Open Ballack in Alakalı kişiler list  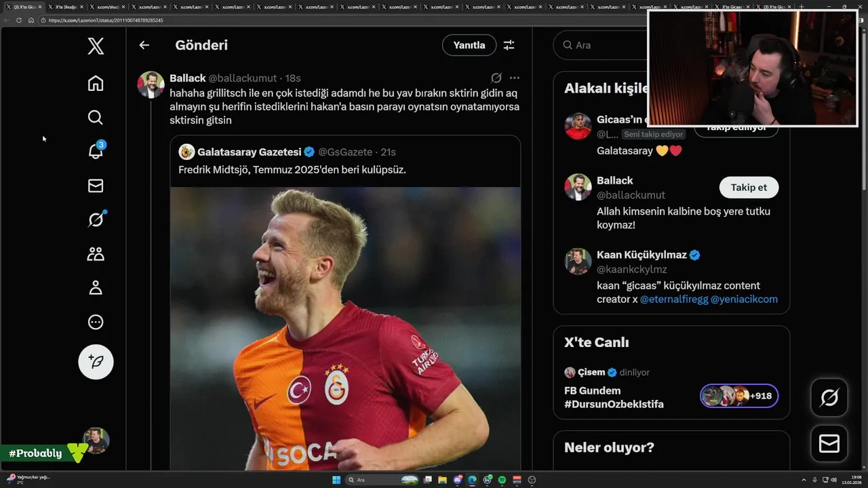(x=614, y=180)
